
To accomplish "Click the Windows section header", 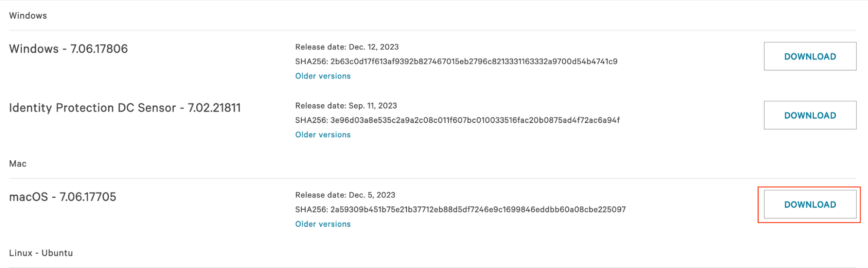I will coord(28,16).
